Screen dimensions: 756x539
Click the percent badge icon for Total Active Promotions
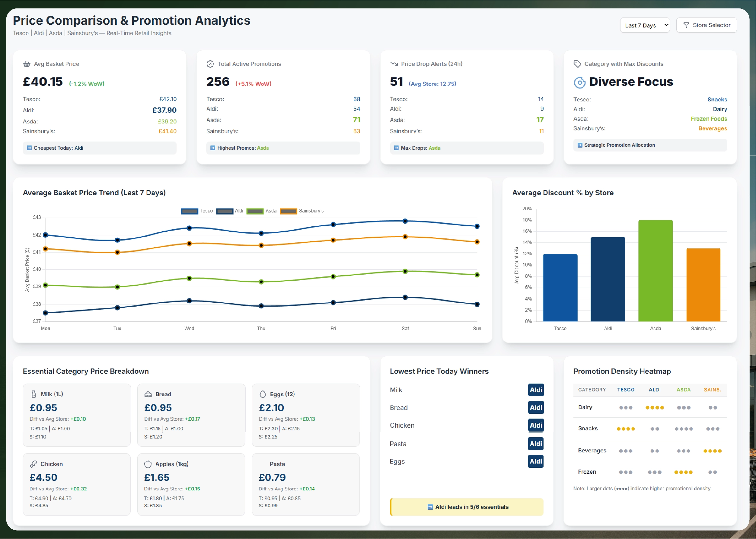tap(210, 64)
